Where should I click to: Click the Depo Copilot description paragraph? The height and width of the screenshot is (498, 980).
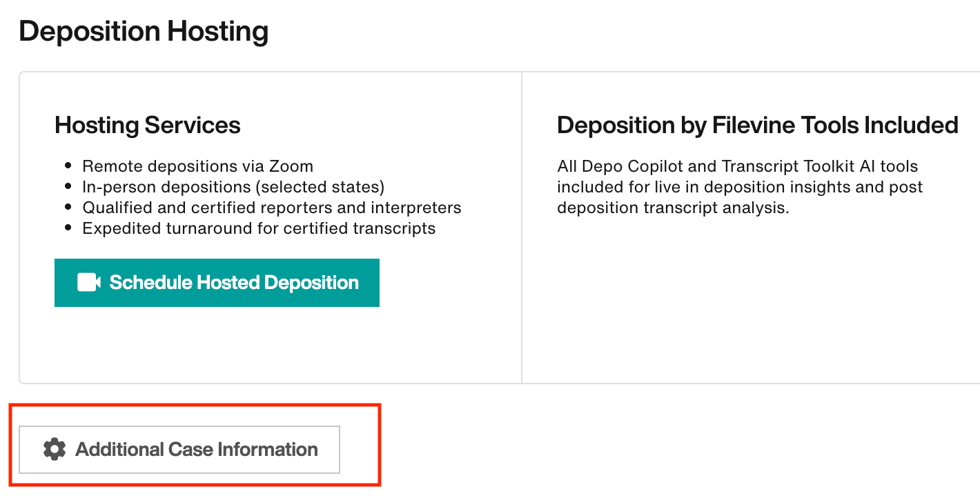click(740, 187)
